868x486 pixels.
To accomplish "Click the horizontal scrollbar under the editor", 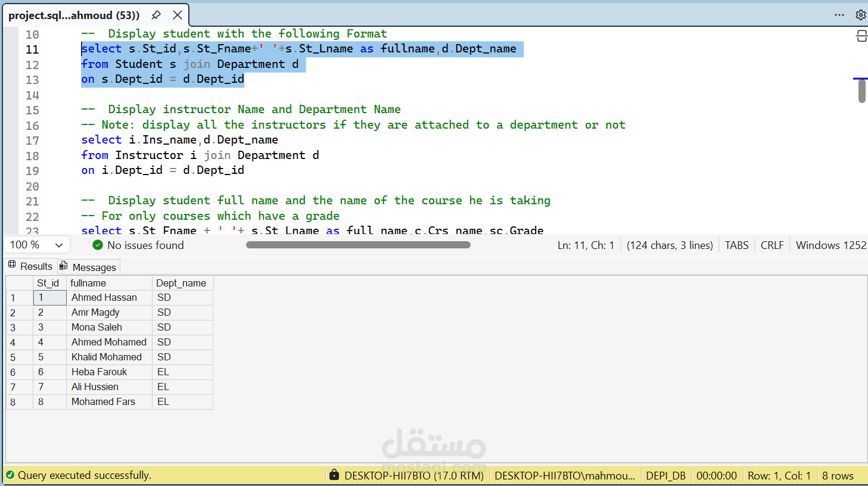I will (x=357, y=244).
